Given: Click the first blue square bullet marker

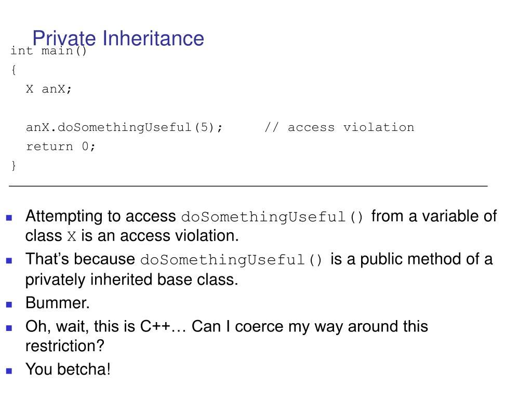Looking at the screenshot, I should pos(9,218).
